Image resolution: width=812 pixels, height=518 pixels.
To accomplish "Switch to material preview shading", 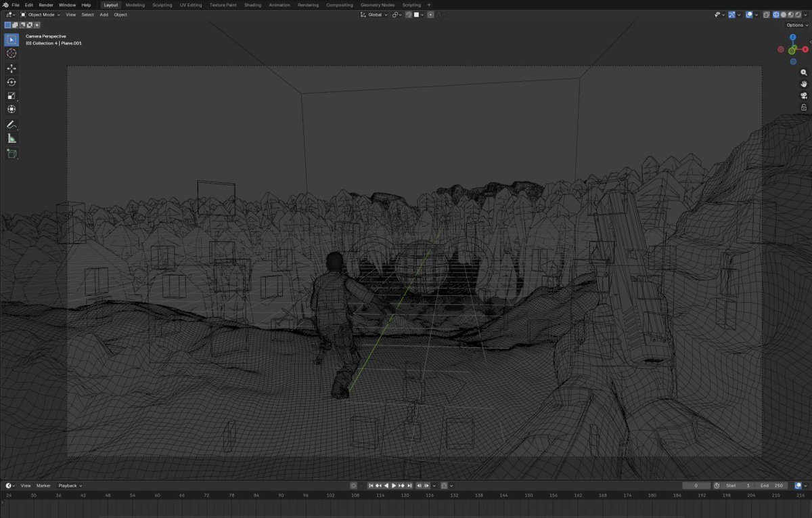I will point(790,15).
